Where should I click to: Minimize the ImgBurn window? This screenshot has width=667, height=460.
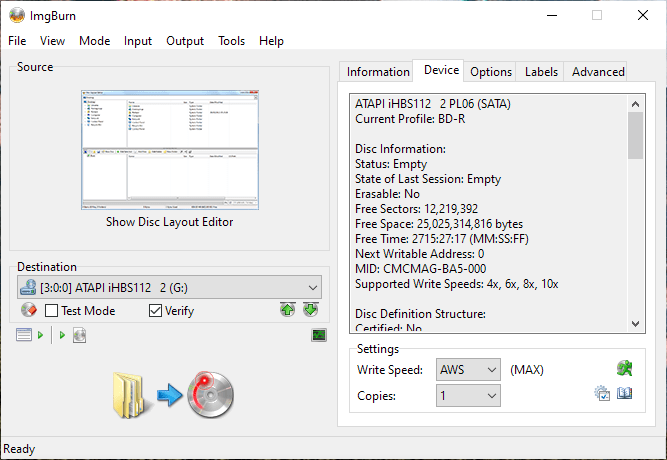pyautogui.click(x=552, y=15)
